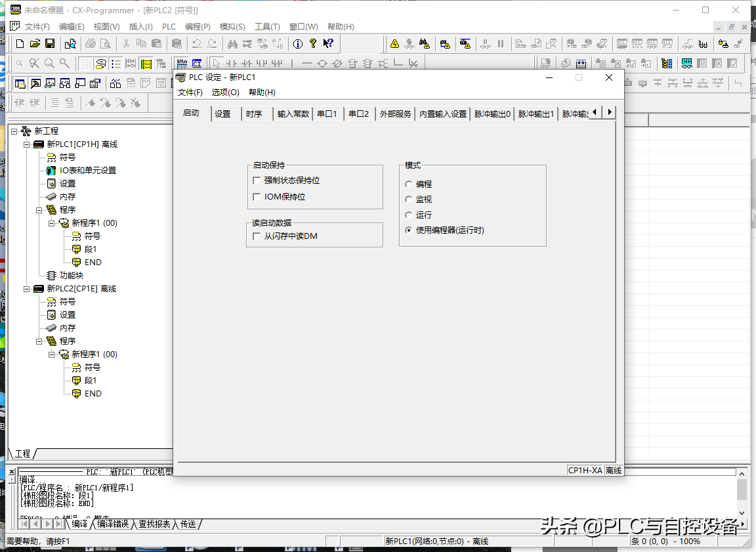Collapse the 新工程 root node
The image size is (756, 552).
[x=14, y=131]
